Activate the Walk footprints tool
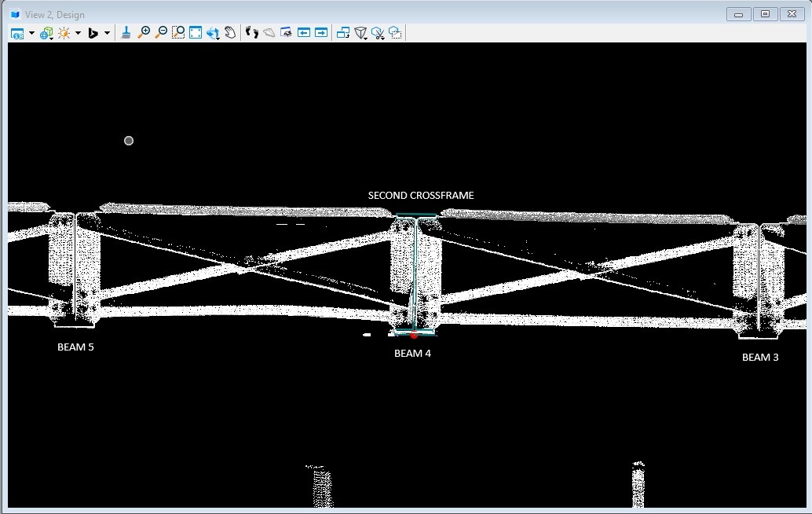This screenshot has height=514, width=812. [252, 32]
